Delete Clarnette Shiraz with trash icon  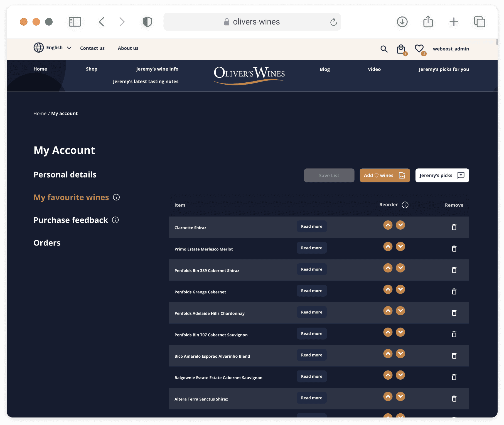pos(454,227)
